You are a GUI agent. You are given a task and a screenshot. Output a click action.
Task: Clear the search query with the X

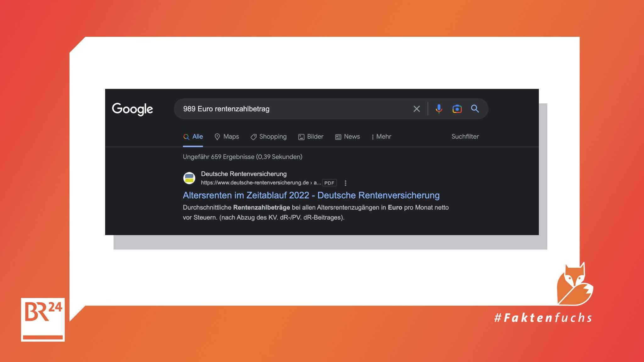pos(417,109)
